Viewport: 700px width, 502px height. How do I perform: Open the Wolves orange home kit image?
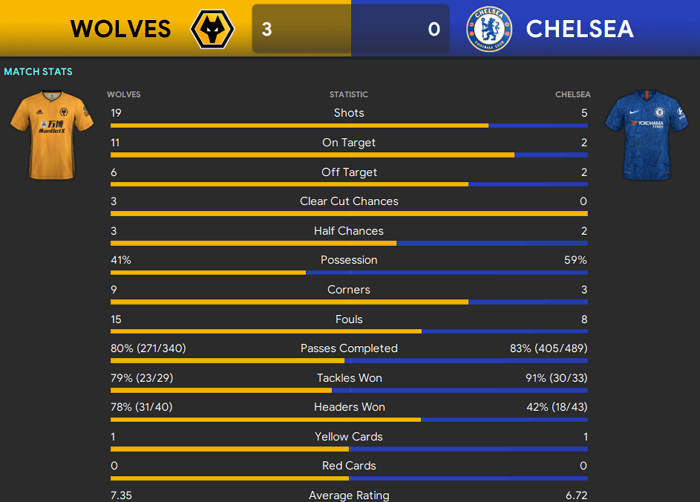(x=52, y=135)
